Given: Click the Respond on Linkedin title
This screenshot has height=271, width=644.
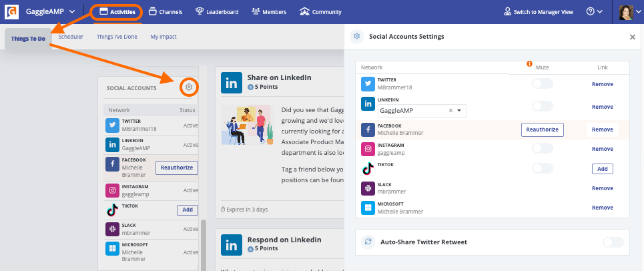Looking at the screenshot, I should point(284,240).
